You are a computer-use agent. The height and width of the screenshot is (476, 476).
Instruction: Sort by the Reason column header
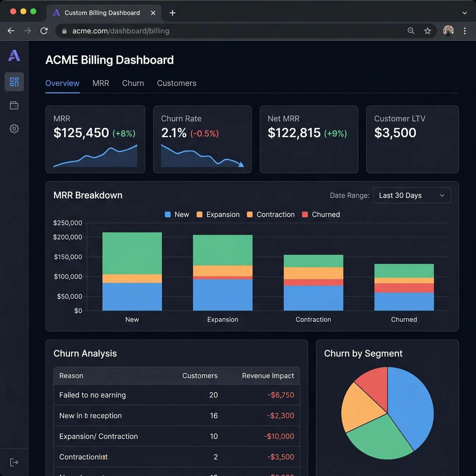pyautogui.click(x=71, y=376)
